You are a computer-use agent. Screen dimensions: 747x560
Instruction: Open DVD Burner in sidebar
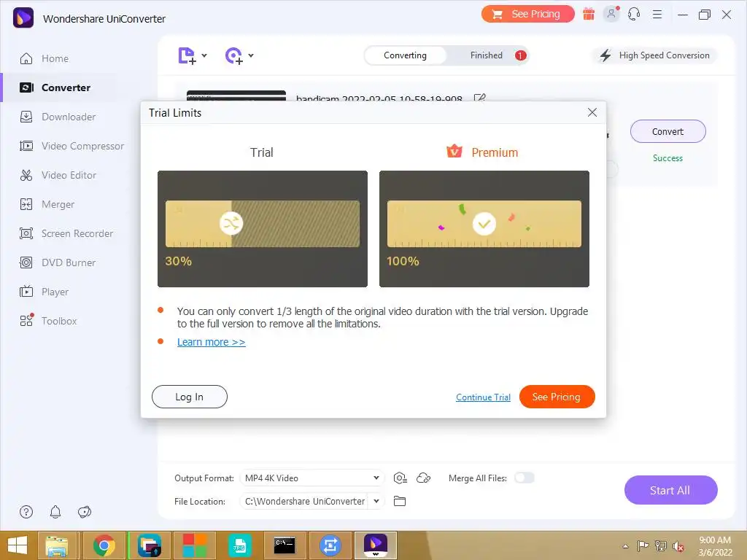pos(68,262)
